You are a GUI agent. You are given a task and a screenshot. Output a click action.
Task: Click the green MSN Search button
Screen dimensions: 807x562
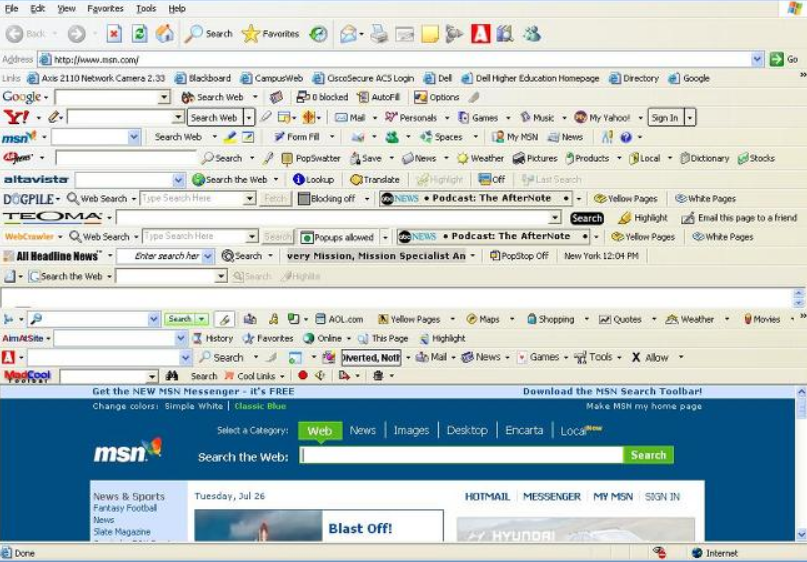pyautogui.click(x=648, y=455)
